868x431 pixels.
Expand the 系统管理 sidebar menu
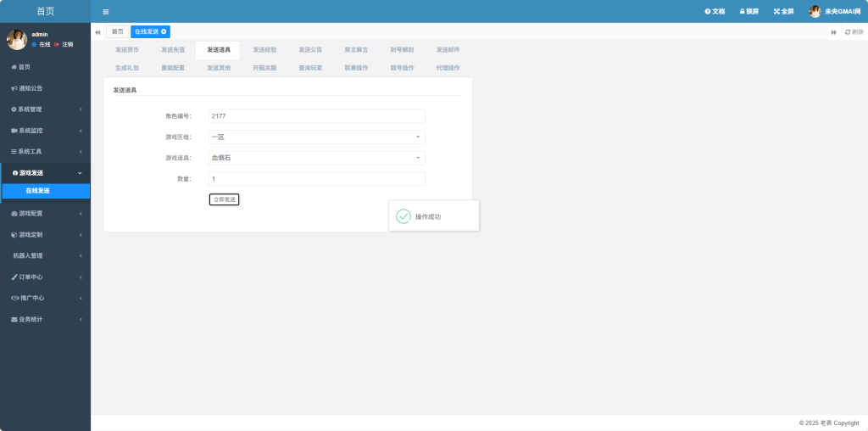click(x=46, y=109)
